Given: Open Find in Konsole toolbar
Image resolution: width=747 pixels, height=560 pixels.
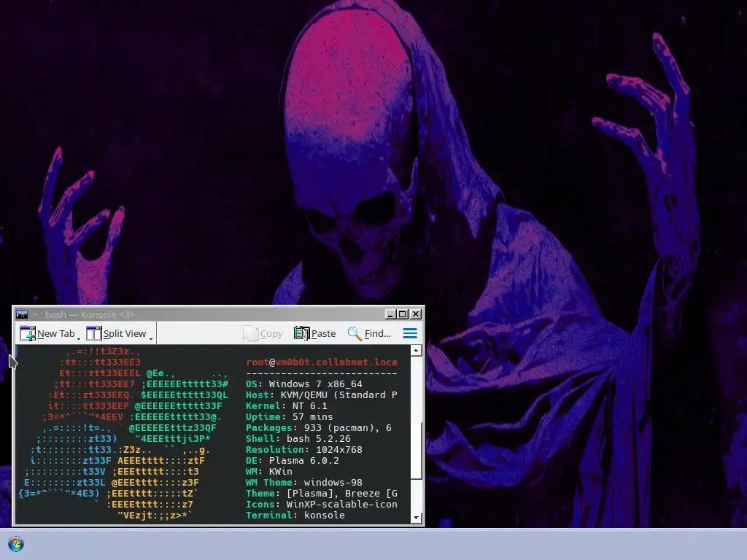Looking at the screenshot, I should [x=369, y=333].
